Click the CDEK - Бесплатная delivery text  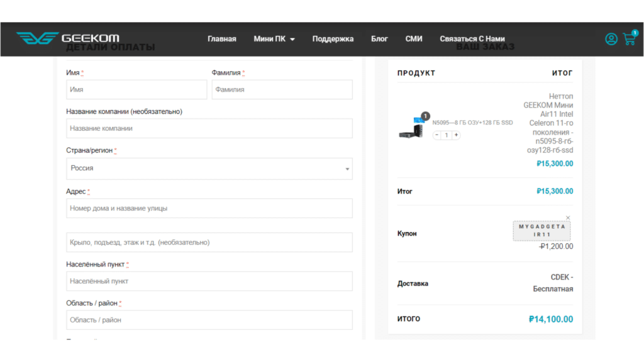553,283
